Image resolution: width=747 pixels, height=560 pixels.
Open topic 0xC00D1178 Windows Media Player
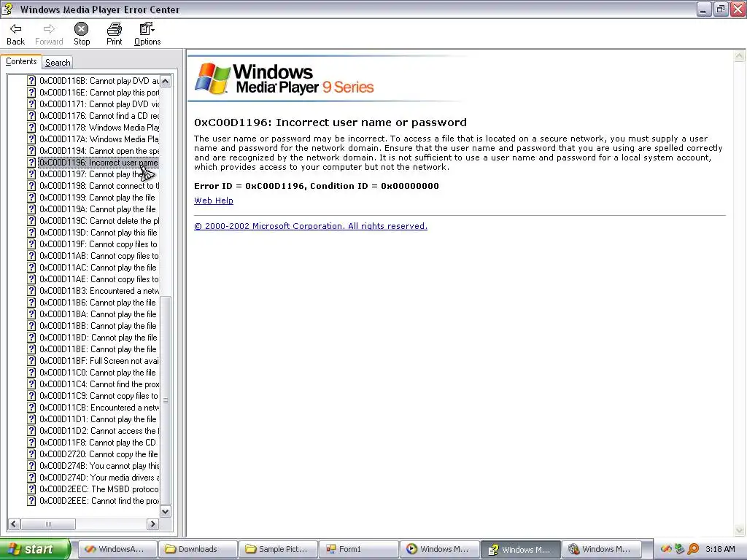coord(99,128)
